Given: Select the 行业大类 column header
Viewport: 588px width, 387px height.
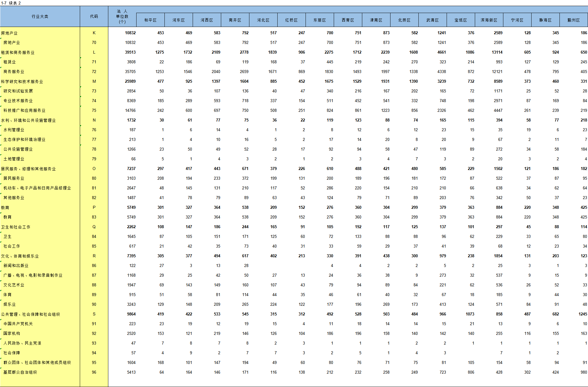Looking at the screenshot, I should pos(40,16).
